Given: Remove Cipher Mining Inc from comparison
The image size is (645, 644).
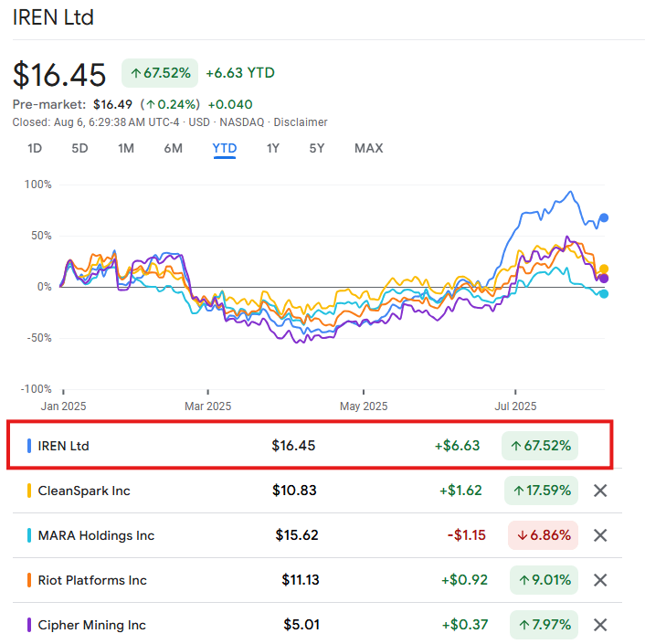Looking at the screenshot, I should (600, 625).
